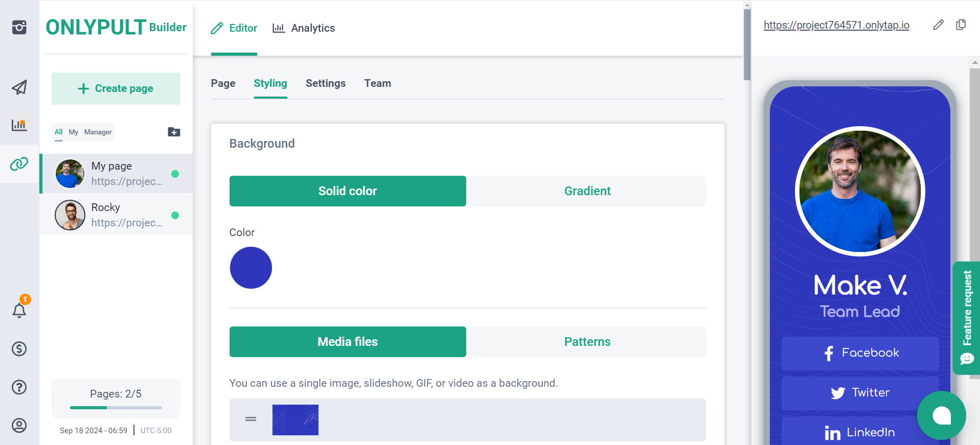Open the blue background color swatch

pyautogui.click(x=251, y=268)
